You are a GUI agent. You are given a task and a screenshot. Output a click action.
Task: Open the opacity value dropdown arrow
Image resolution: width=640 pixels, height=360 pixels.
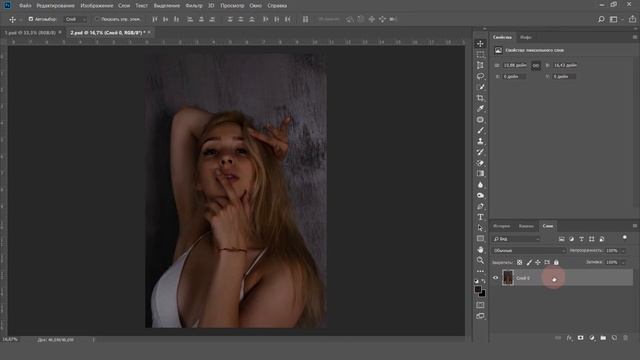point(623,251)
